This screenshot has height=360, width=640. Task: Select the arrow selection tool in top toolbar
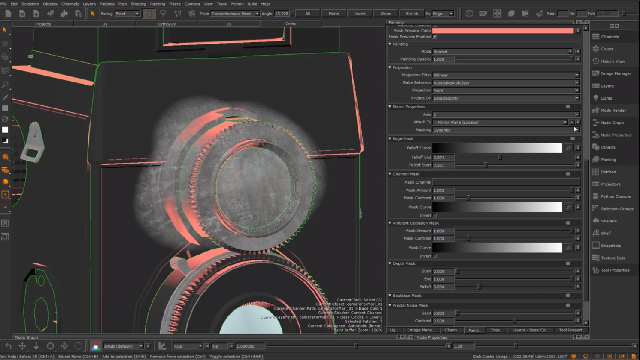click(x=93, y=13)
